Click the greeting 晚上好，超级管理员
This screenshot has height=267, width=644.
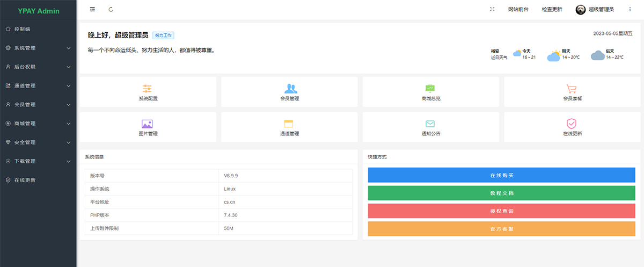(x=118, y=35)
